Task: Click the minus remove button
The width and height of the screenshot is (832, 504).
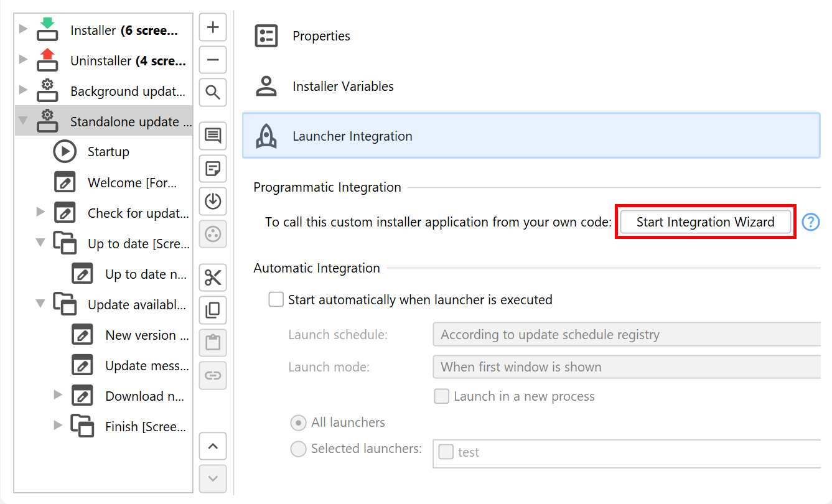Action: click(213, 60)
